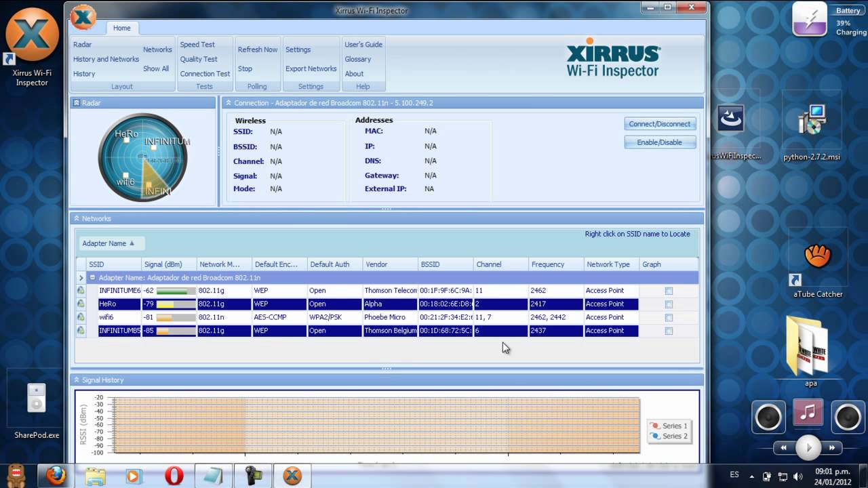
Task: Click the Stop polling option
Action: click(x=245, y=68)
